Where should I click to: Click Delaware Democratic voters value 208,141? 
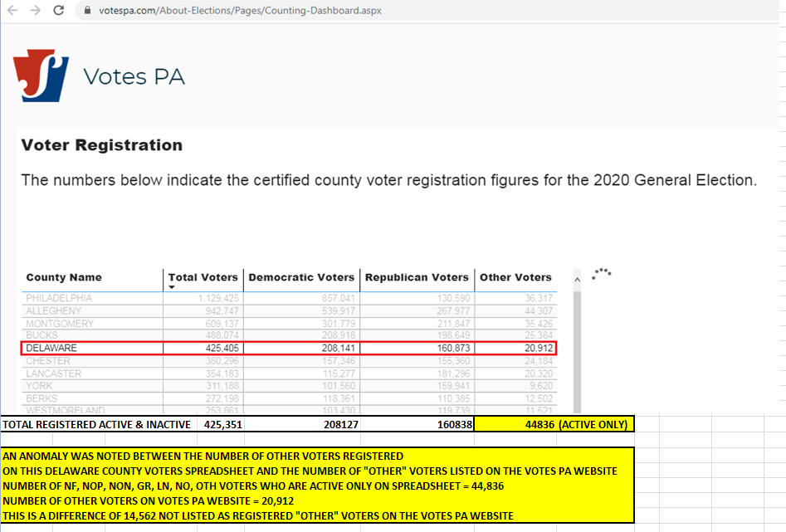[x=339, y=348]
